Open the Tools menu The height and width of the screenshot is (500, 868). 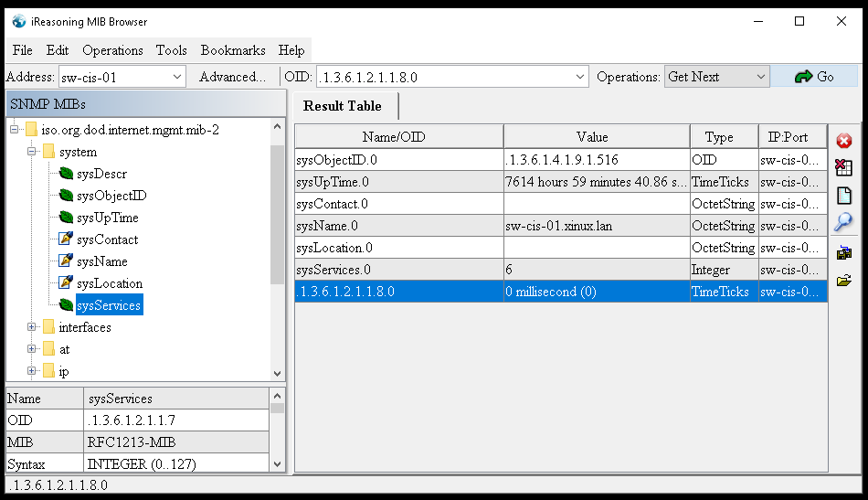pos(171,50)
